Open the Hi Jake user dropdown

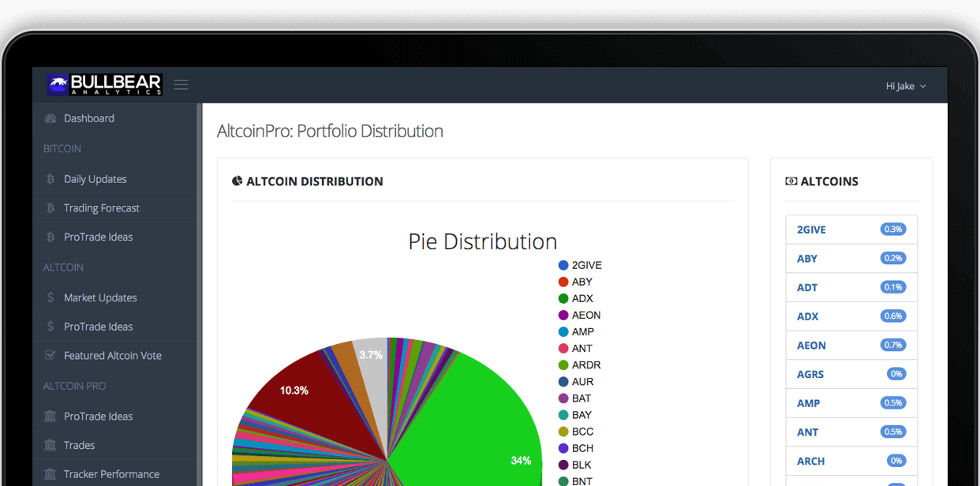(x=905, y=86)
